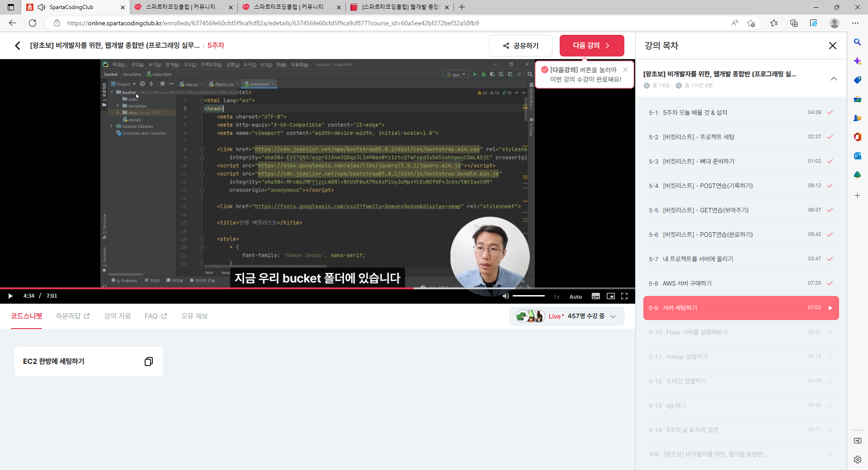Click the browser back arrow
Image resolution: width=868 pixels, height=470 pixels.
(13, 23)
